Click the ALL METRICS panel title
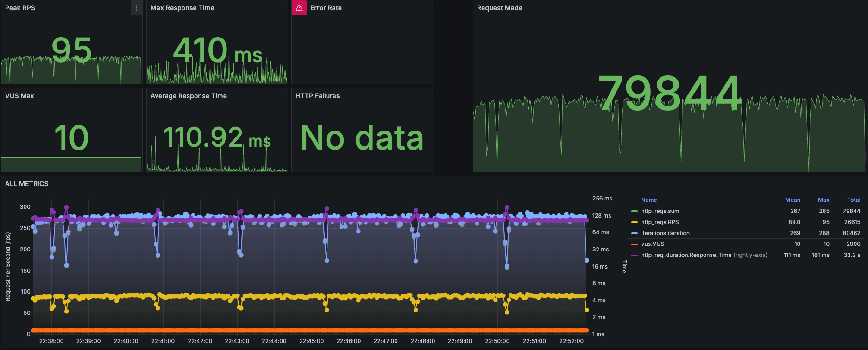Screen dimensions: 868x350 (x=26, y=184)
